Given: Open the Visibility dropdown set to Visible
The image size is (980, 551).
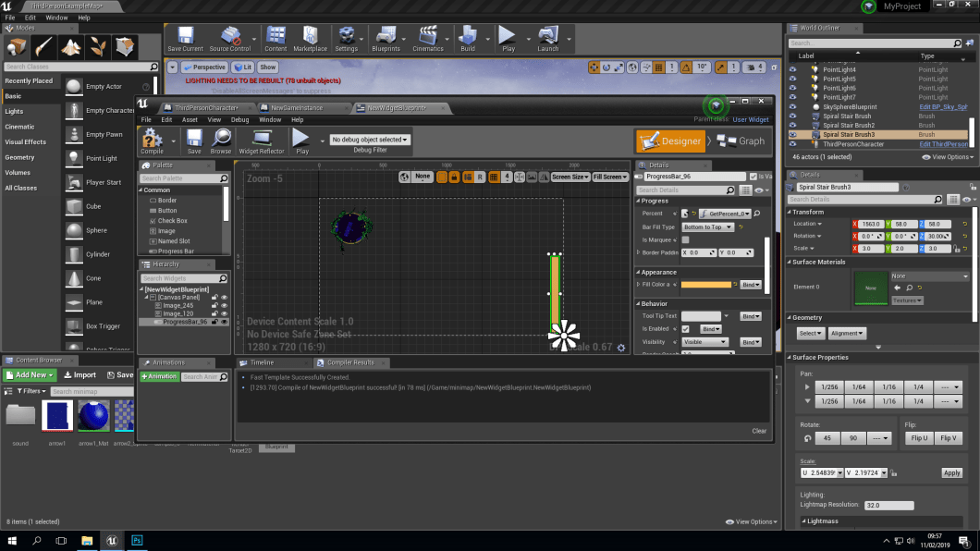Looking at the screenshot, I should (705, 342).
